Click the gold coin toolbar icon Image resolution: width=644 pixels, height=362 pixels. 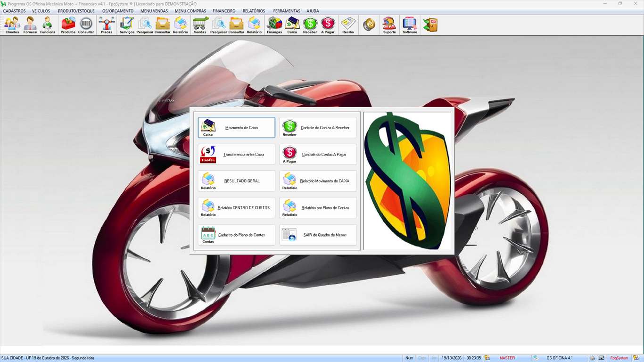[x=369, y=25]
